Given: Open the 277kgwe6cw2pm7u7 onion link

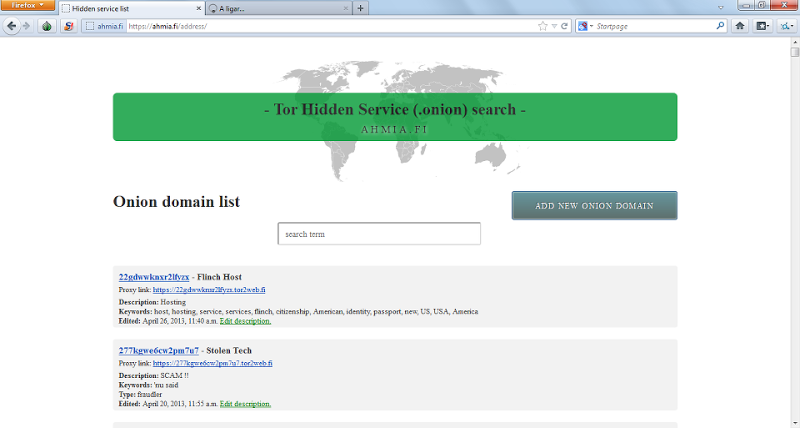Looking at the screenshot, I should [159, 350].
